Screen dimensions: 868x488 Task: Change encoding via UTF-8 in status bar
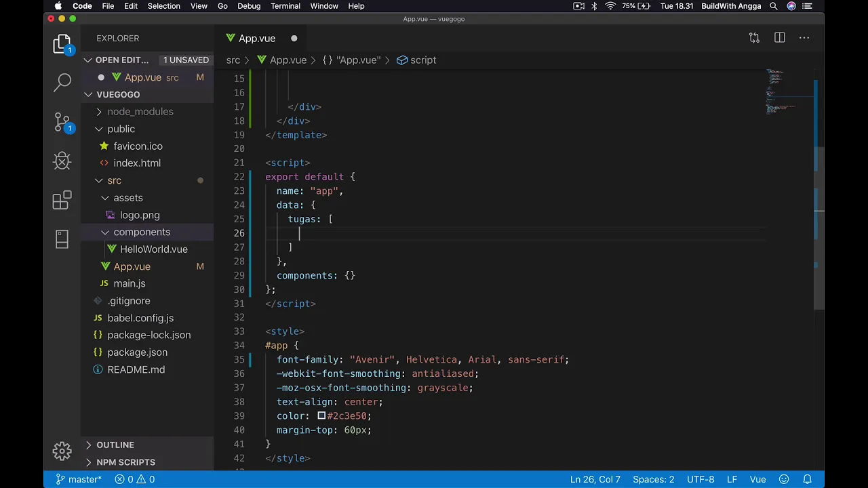(701, 479)
